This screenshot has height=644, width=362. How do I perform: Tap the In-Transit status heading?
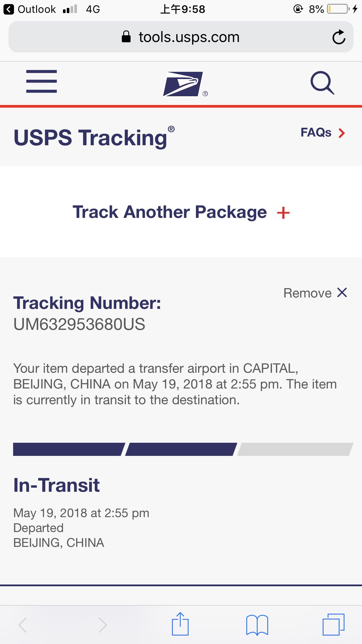tap(57, 485)
